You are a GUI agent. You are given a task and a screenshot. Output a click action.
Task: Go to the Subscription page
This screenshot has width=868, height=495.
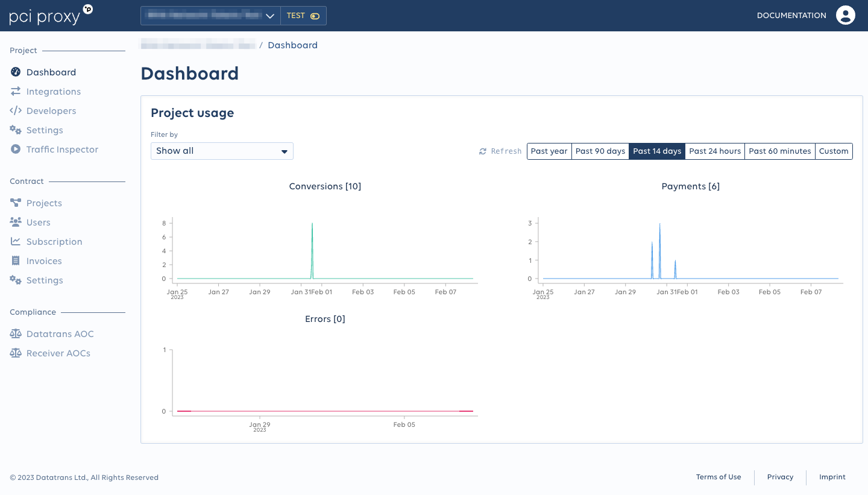54,242
